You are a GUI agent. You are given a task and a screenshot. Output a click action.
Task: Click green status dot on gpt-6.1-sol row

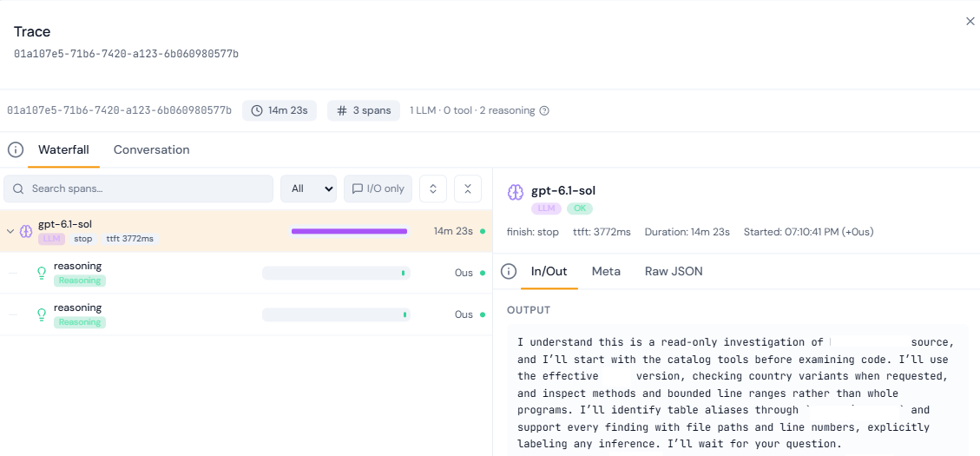click(483, 231)
